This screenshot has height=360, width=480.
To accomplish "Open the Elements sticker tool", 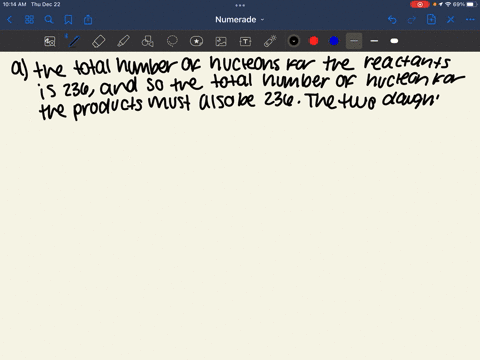I will [196, 41].
